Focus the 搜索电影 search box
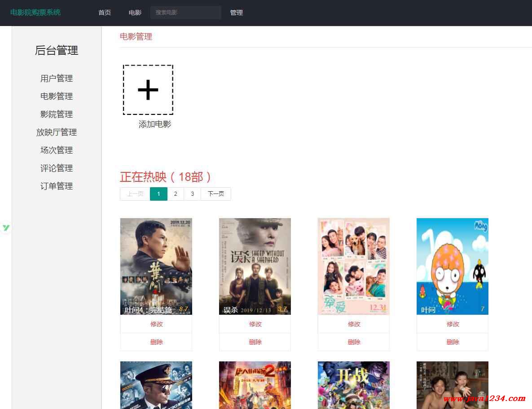 [x=185, y=13]
